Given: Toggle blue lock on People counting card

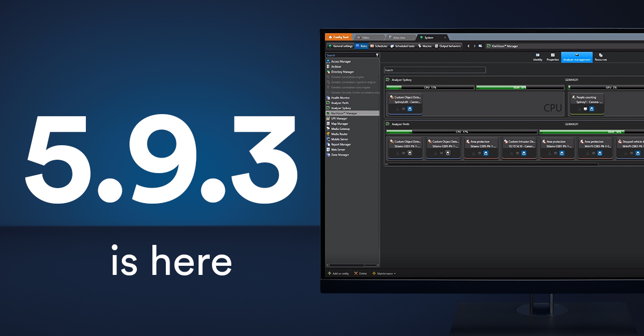Looking at the screenshot, I should pyautogui.click(x=592, y=109).
